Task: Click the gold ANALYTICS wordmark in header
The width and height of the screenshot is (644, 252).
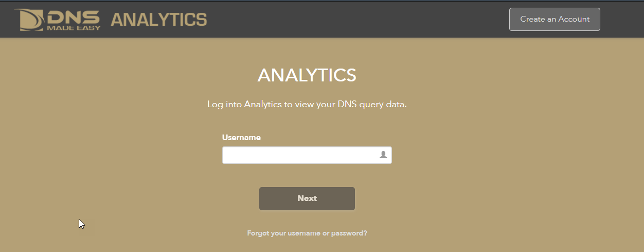Action: [159, 20]
